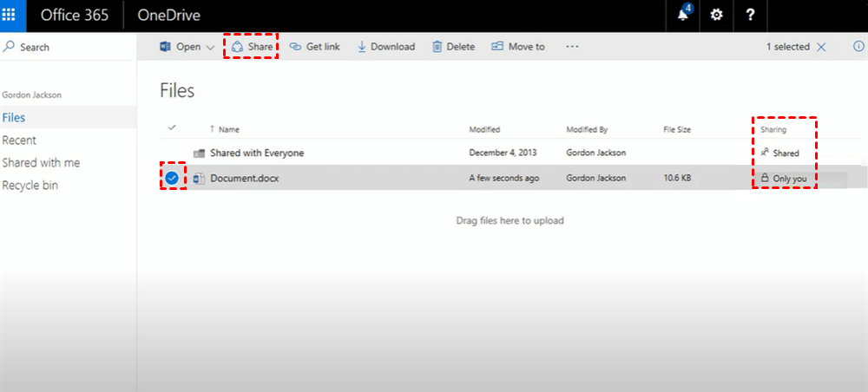Sort by the Modified By column header
Screen dimensions: 868x392
pos(587,129)
